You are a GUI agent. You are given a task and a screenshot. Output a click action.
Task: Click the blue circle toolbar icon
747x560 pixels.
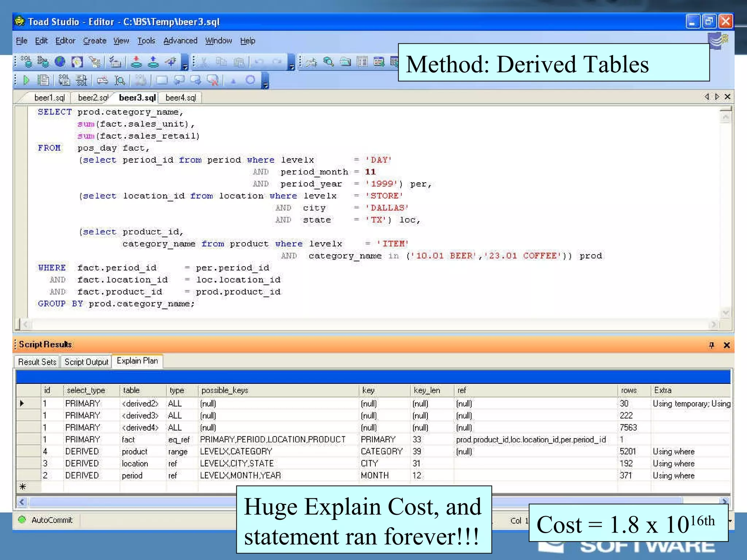pyautogui.click(x=250, y=80)
